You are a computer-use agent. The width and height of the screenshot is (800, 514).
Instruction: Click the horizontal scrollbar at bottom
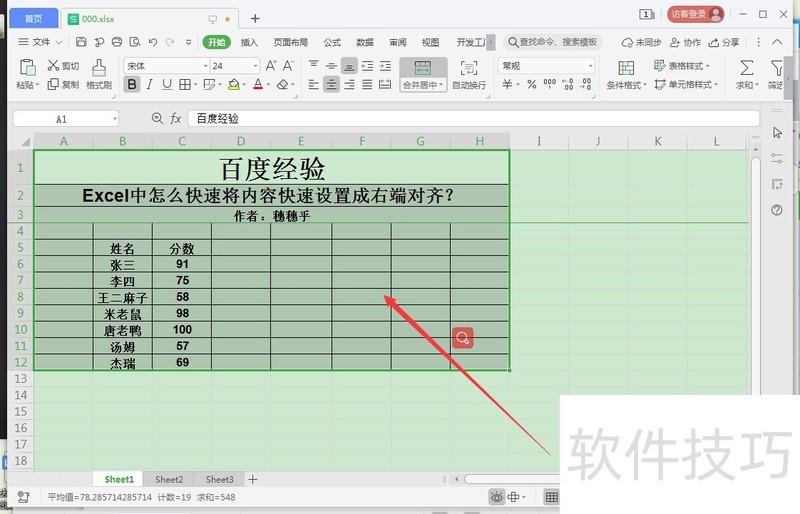click(x=512, y=479)
